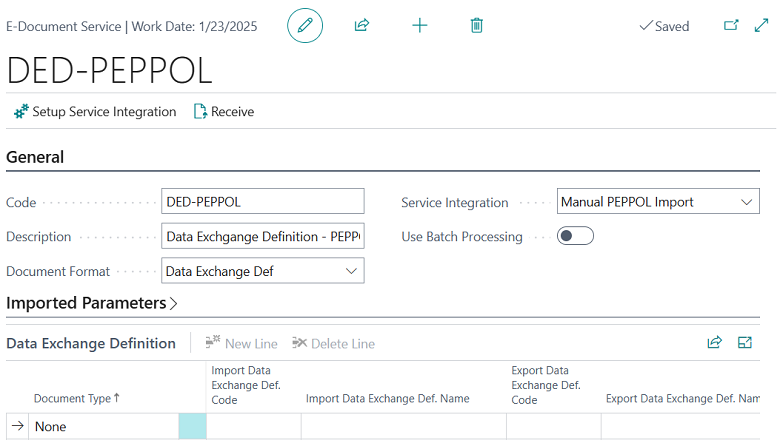Click Import Data Exchange Def. Code header
780x440 pixels.
point(246,385)
